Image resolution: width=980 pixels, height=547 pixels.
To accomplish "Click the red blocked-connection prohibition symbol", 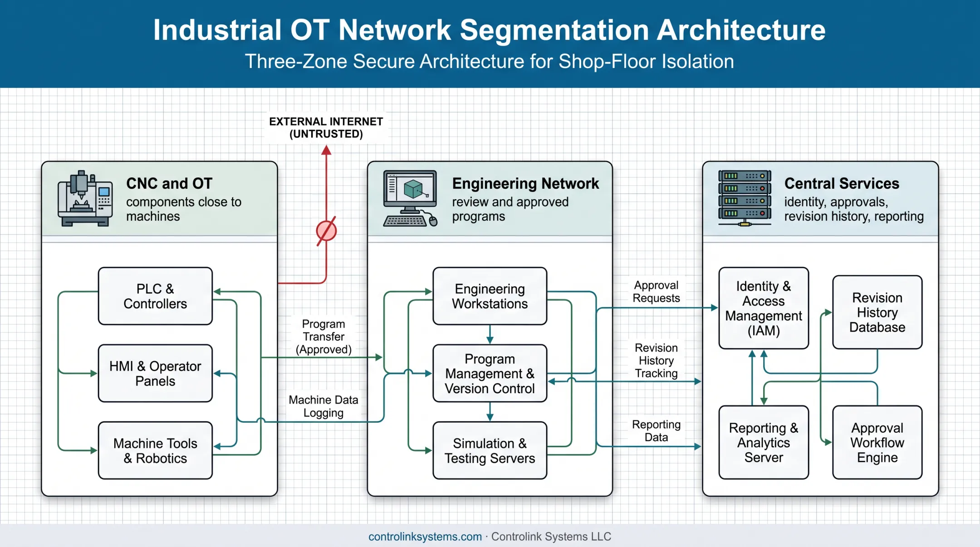I will coord(326,231).
